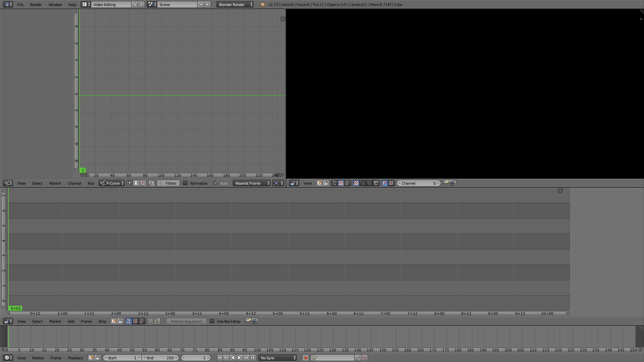This screenshot has height=362, width=644.
Task: Click the magnifier icon in graph editor header
Action: tap(152, 183)
